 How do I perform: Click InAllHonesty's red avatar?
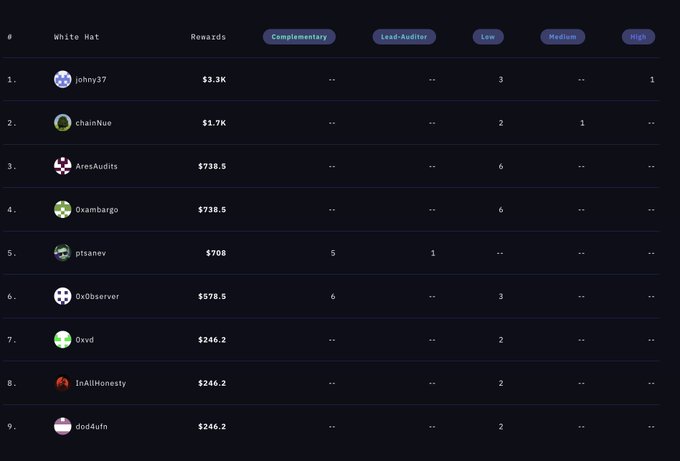pyautogui.click(x=62, y=383)
